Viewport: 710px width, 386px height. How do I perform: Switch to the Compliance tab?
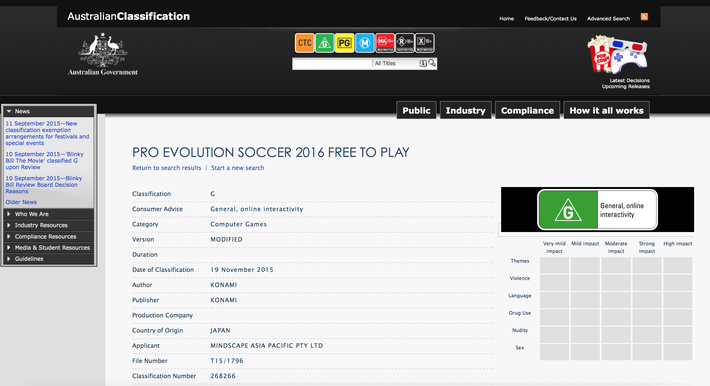point(527,111)
